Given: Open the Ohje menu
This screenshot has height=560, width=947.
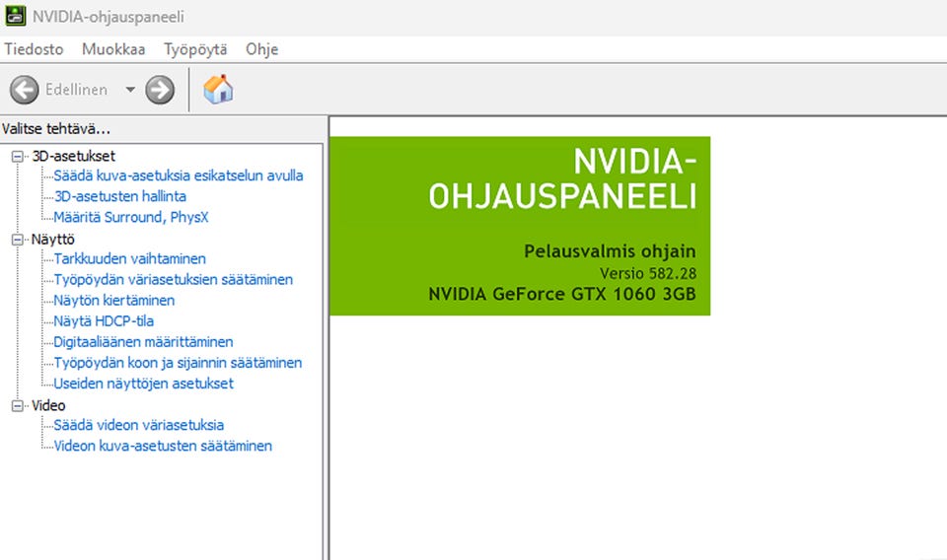Looking at the screenshot, I should [x=262, y=49].
